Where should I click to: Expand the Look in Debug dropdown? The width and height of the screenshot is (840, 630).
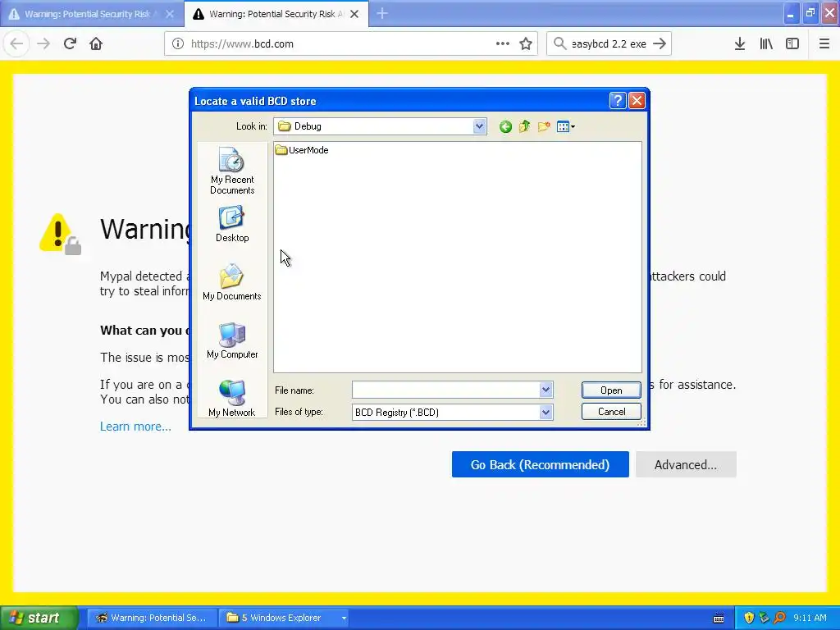pos(479,126)
